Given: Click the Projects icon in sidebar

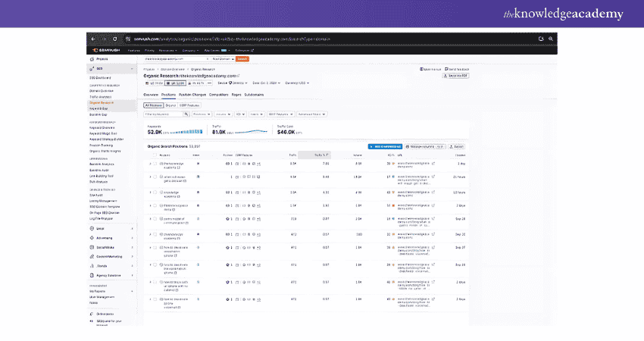Looking at the screenshot, I should 93,58.
